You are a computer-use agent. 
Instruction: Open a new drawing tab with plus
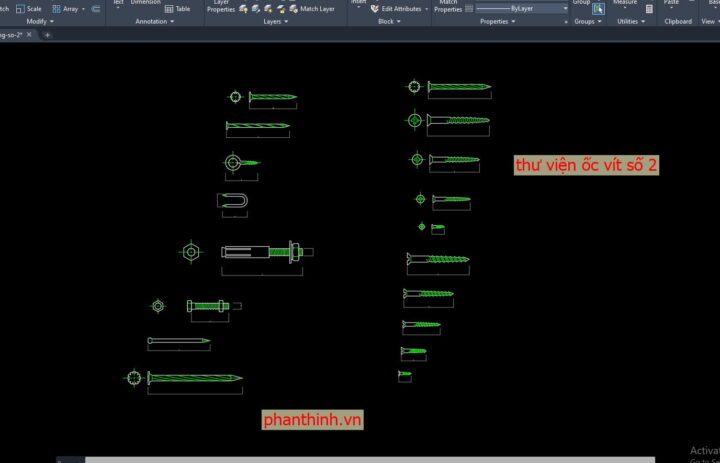point(47,34)
